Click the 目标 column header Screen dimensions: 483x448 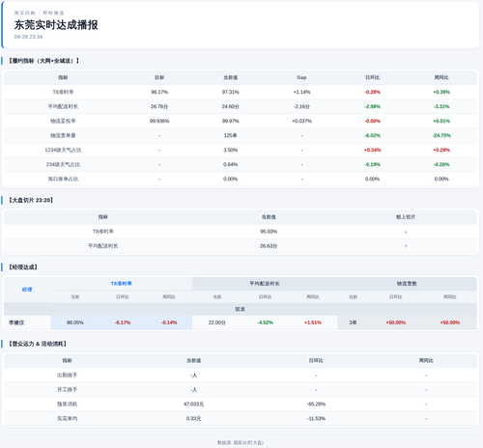coord(159,77)
